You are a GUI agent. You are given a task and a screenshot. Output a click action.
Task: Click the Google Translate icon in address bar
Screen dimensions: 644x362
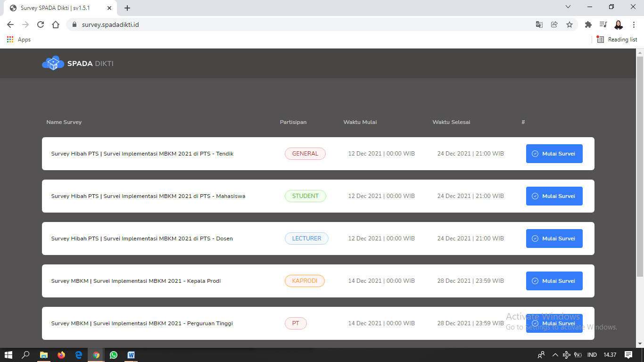click(x=539, y=25)
